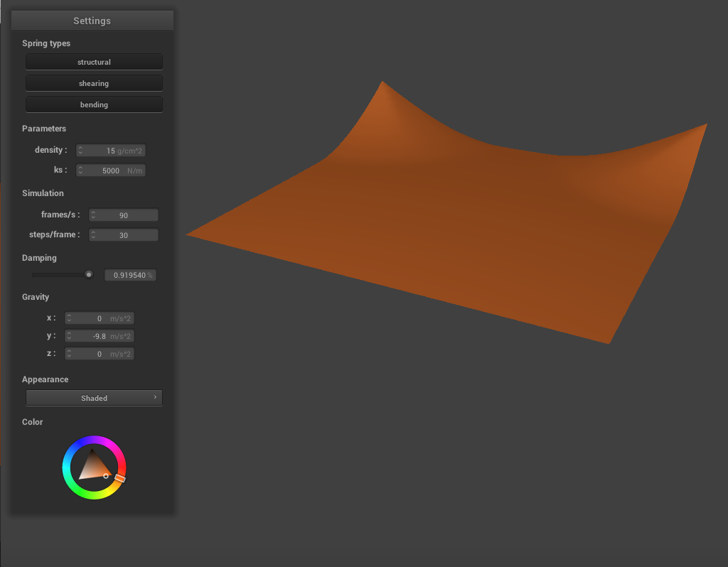
Task: Click the gravity z value field
Action: (x=102, y=354)
